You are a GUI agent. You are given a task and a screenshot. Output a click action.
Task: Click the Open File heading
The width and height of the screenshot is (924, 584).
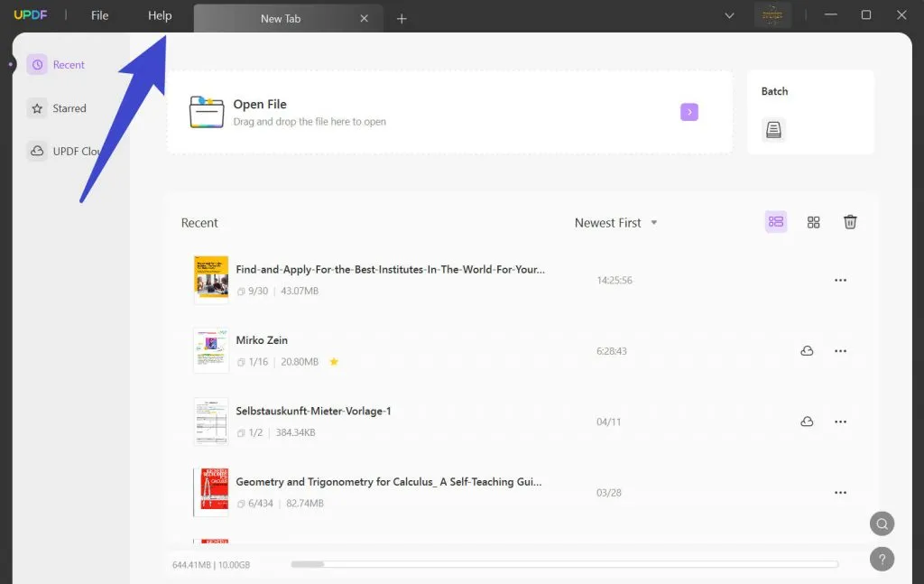[260, 105]
